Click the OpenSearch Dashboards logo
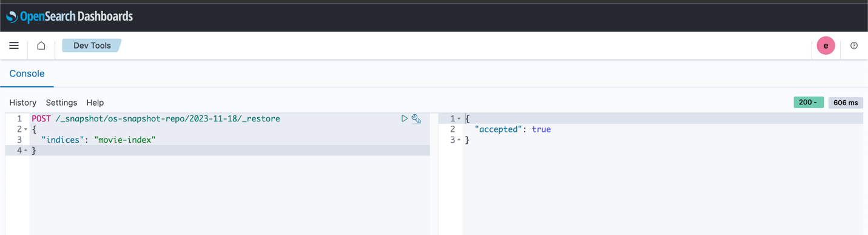 click(x=69, y=16)
